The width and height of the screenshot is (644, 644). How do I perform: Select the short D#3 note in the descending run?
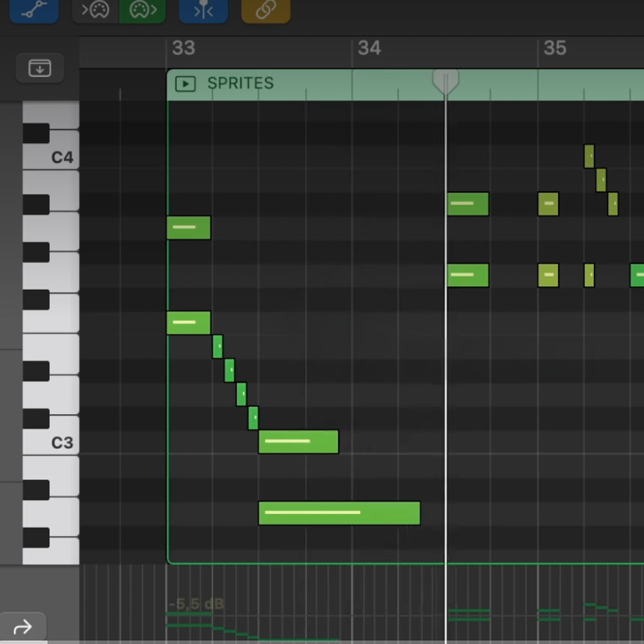click(x=230, y=370)
